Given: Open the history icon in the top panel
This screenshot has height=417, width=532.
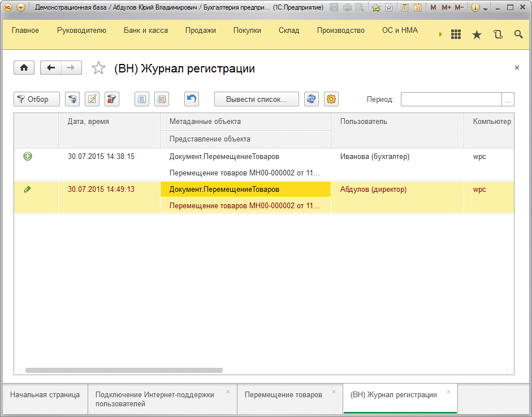Looking at the screenshot, I should (x=498, y=35).
